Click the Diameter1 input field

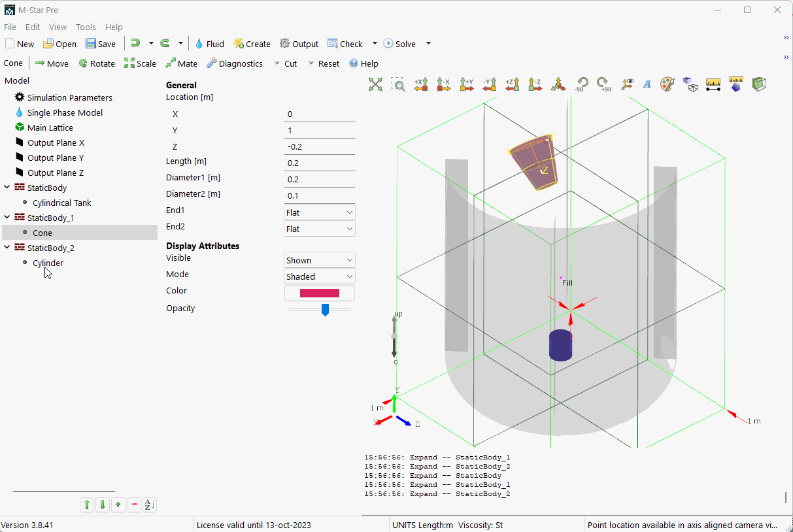(320, 179)
